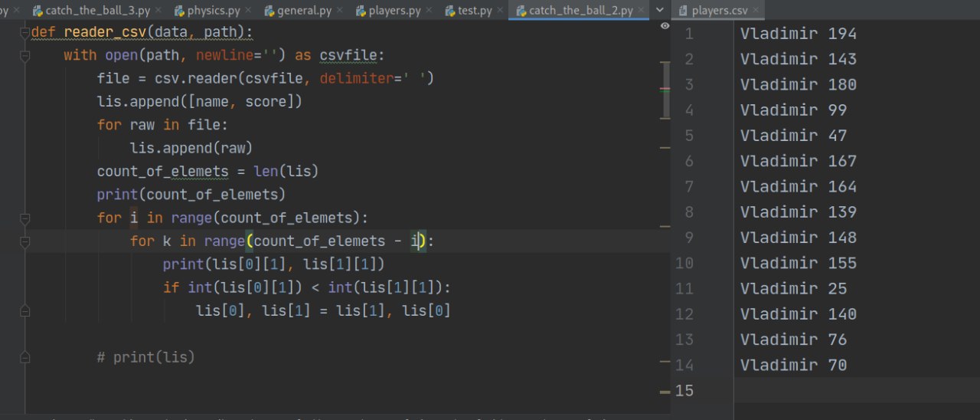Place cursor on 'reader_csv' function name
The width and height of the screenshot is (980, 420).
[104, 33]
